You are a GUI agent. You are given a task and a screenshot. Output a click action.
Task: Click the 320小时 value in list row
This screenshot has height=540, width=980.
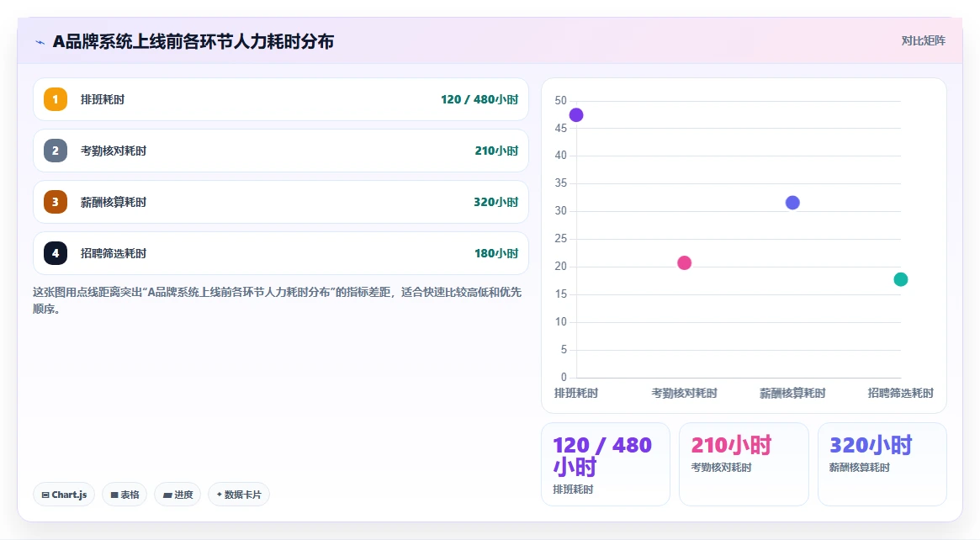coord(495,202)
